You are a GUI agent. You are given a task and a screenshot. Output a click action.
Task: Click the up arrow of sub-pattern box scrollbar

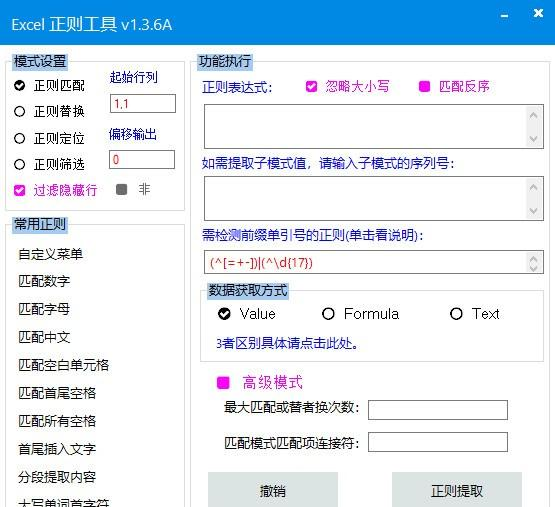(533, 187)
